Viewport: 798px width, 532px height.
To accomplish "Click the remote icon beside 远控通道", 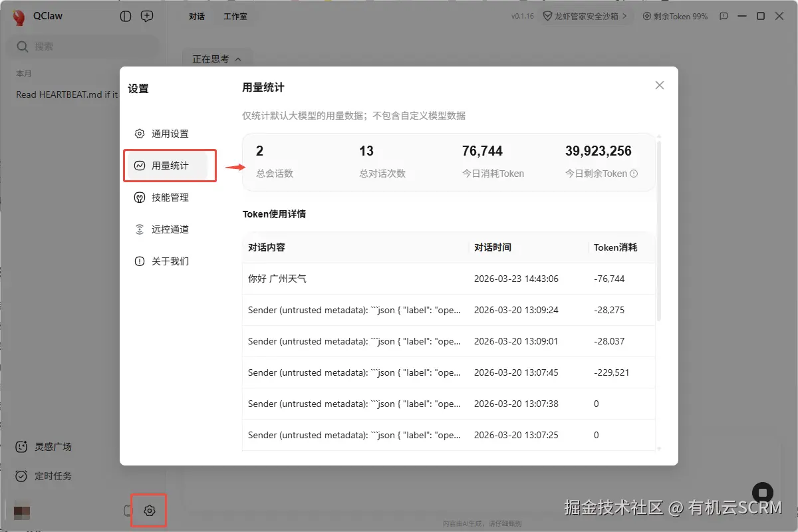I will point(140,229).
